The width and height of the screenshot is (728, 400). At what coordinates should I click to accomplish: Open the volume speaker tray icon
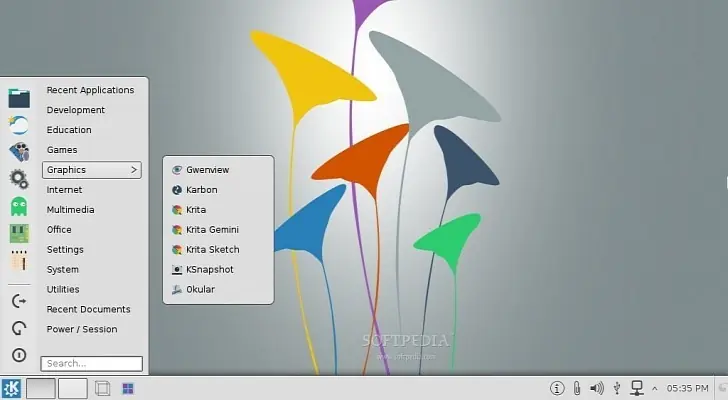(597, 388)
